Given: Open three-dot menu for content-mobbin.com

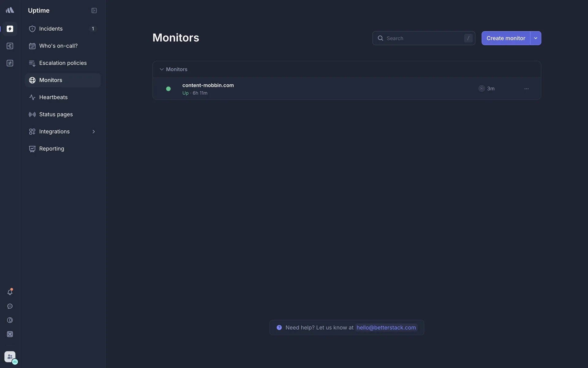Looking at the screenshot, I should 526,89.
